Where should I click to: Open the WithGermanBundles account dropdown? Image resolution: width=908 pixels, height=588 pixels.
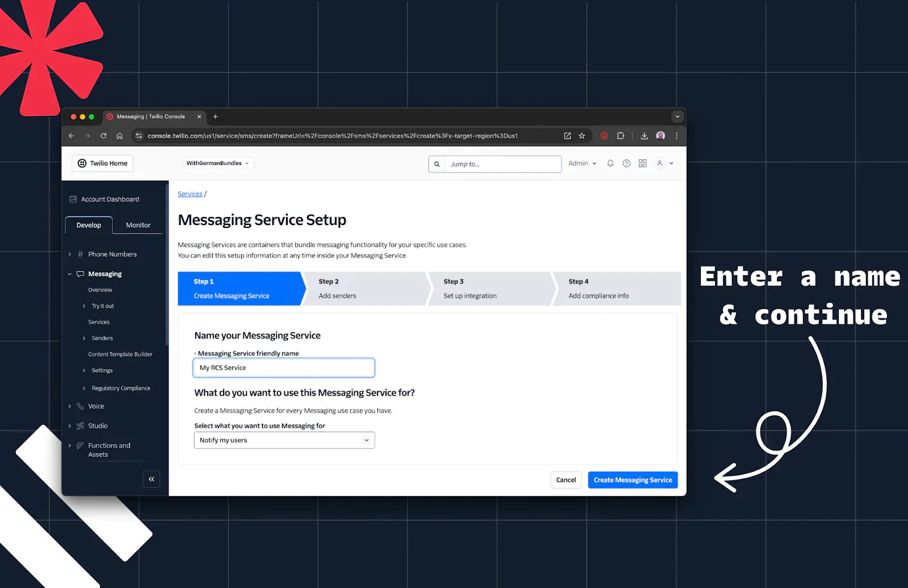218,163
